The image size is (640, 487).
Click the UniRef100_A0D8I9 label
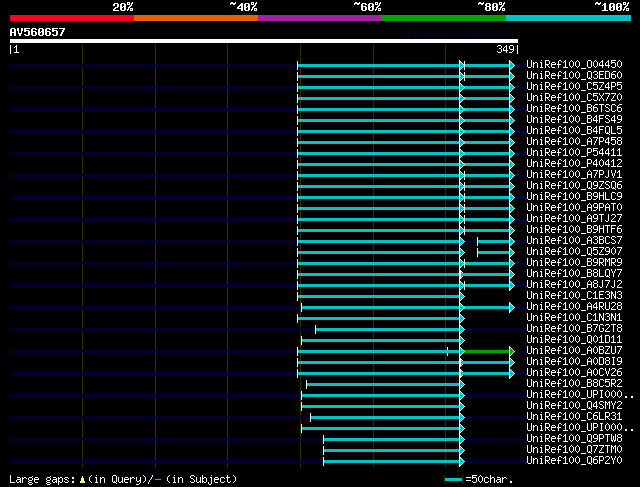(574, 362)
